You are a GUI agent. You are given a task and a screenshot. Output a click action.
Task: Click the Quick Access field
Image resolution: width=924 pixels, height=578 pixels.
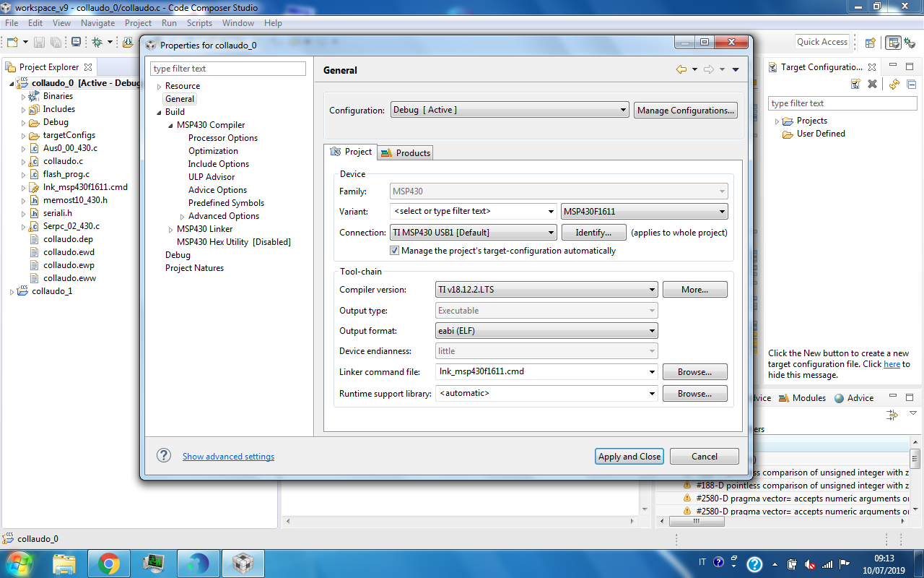pos(822,42)
